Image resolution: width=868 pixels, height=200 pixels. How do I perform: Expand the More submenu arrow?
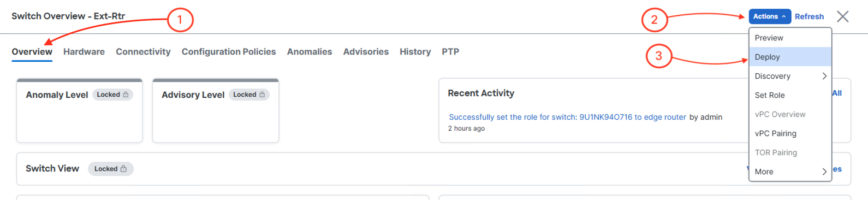pyautogui.click(x=824, y=172)
